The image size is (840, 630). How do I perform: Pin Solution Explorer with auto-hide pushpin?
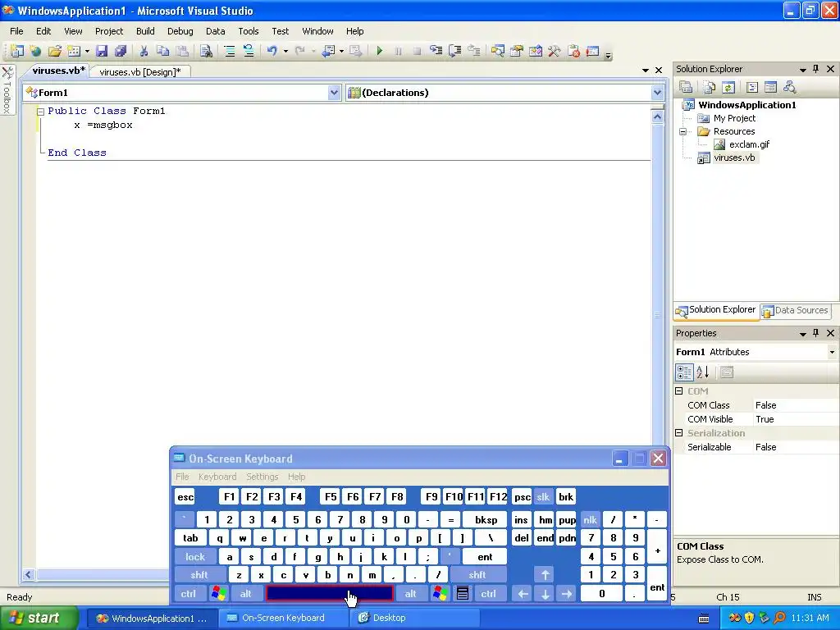(816, 69)
